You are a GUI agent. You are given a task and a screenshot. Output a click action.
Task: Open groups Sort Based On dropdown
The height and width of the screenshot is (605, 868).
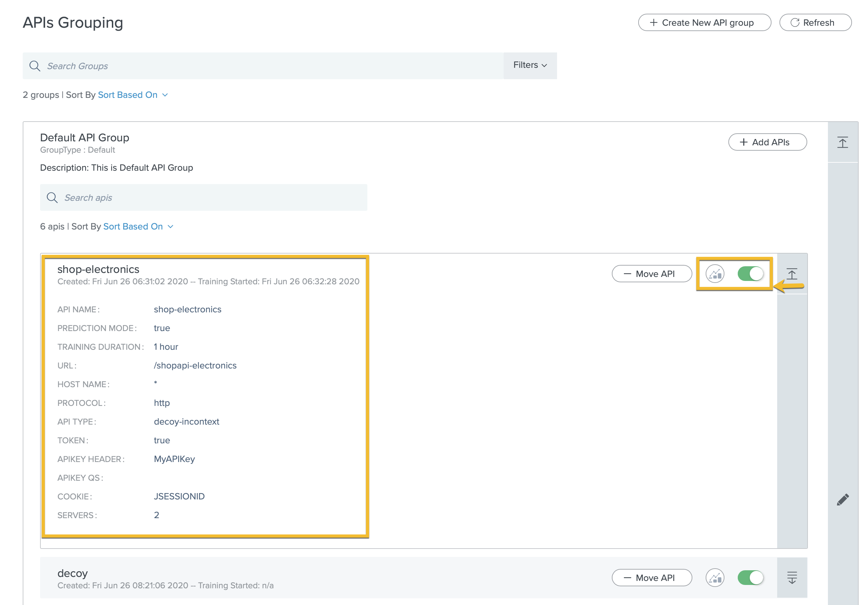[x=133, y=95]
